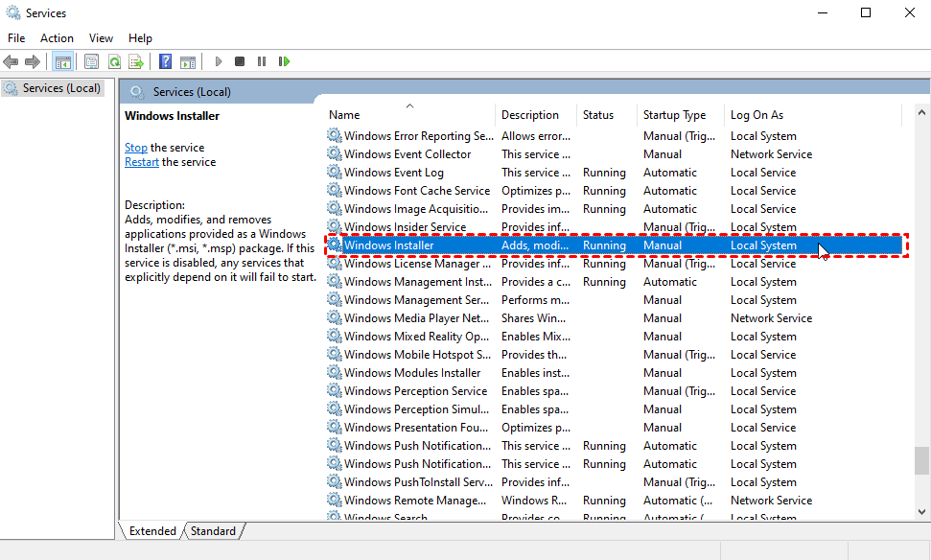Image resolution: width=931 pixels, height=560 pixels.
Task: Click the Back arrow in the toolbar
Action: coord(11,62)
